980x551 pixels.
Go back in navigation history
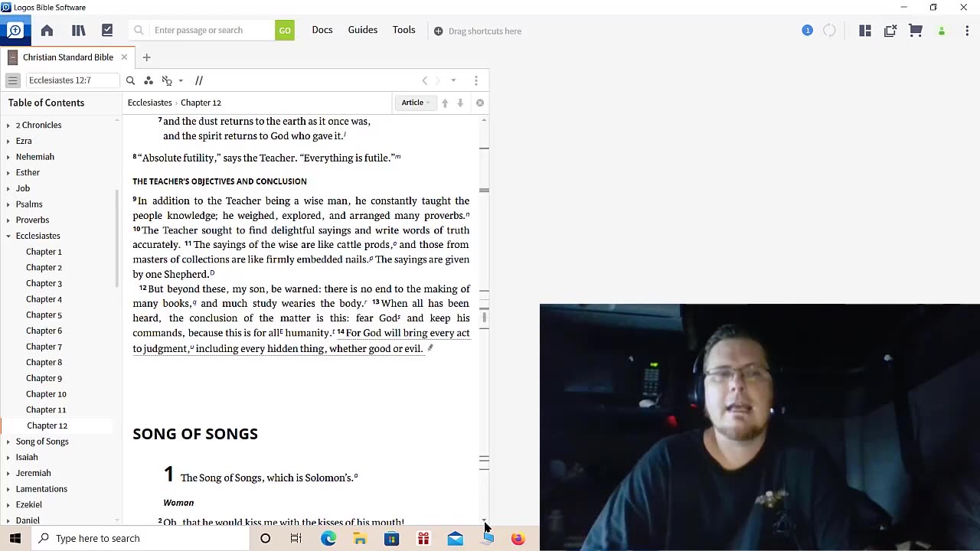425,80
